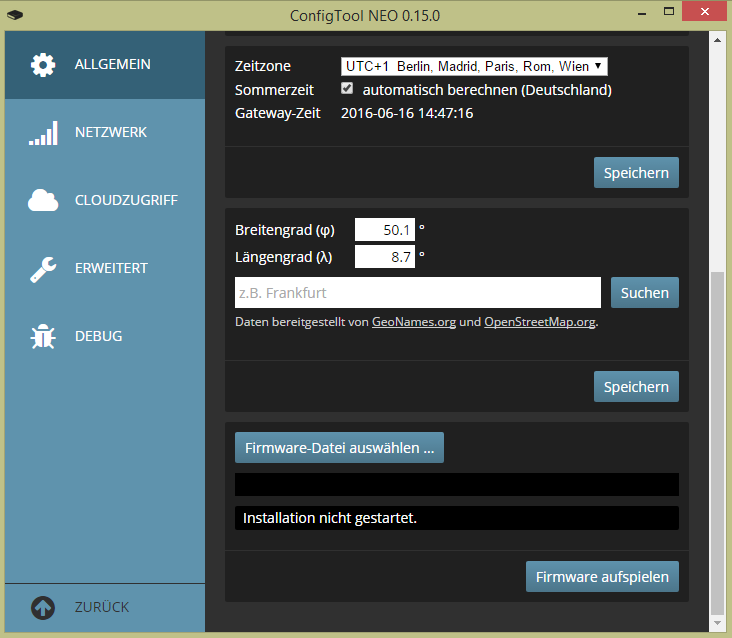This screenshot has height=638, width=732.
Task: Close the ConfigTool NEO window
Action: 705,12
